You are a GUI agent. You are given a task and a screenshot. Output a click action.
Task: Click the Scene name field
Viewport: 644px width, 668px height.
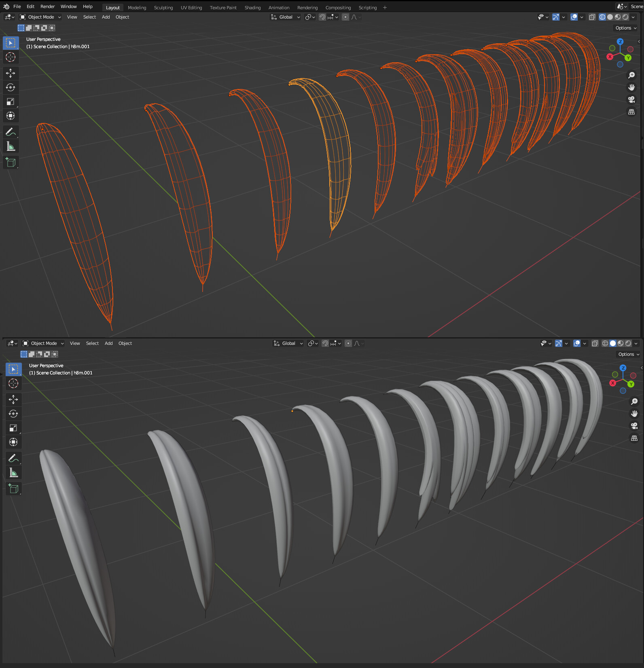click(636, 6)
